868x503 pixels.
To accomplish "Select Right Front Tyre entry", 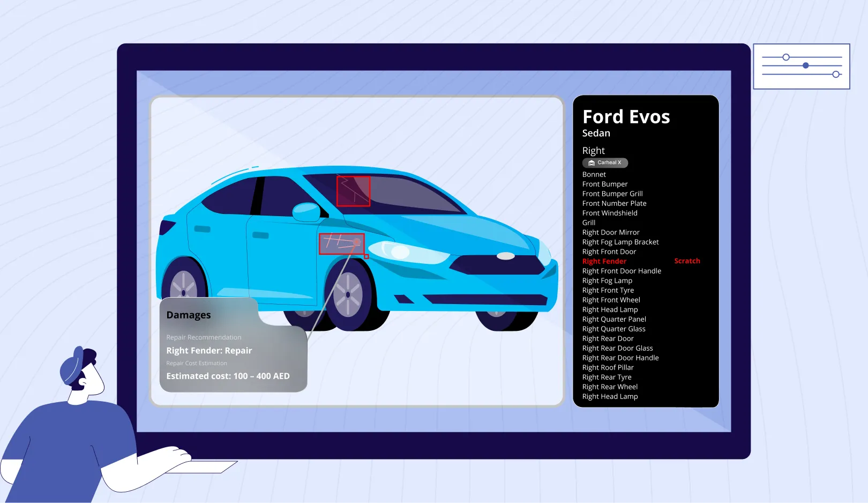I will [608, 290].
